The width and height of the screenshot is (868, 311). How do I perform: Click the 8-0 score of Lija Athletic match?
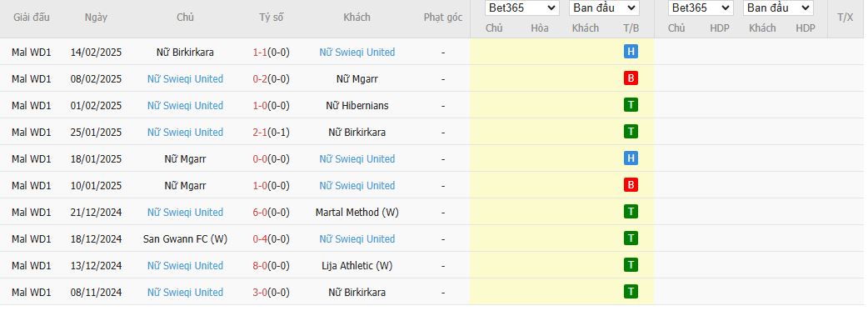point(260,265)
